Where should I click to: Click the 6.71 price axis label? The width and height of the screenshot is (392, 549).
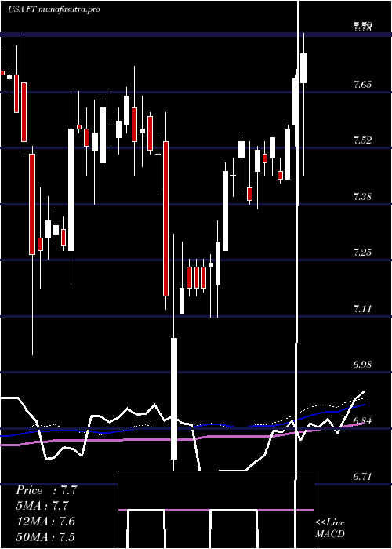[x=362, y=477]
